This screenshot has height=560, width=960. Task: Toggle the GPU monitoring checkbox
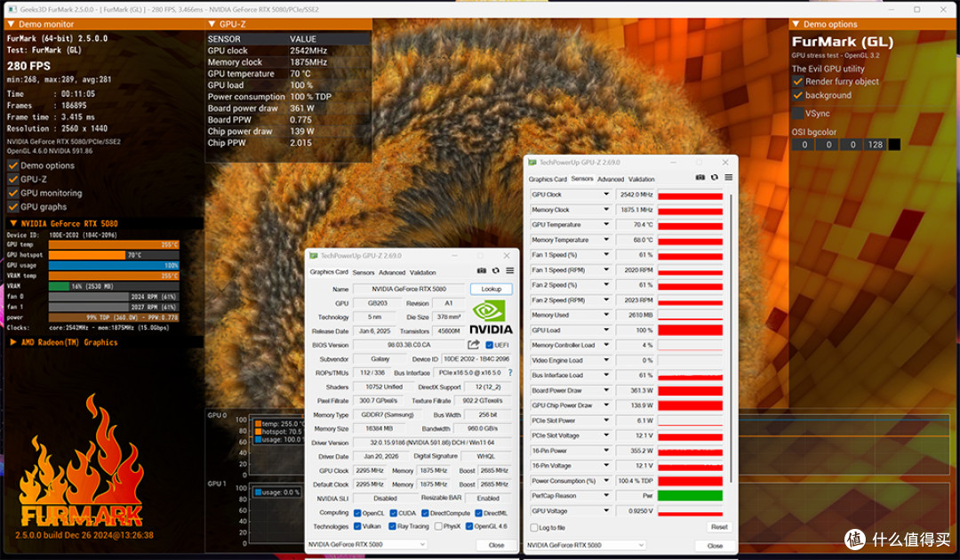tap(12, 193)
